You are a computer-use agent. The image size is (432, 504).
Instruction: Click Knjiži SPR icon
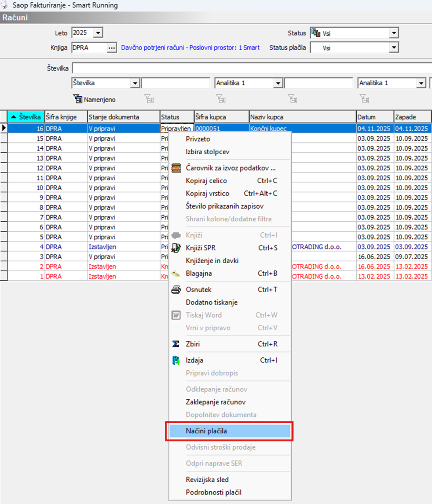pos(176,248)
